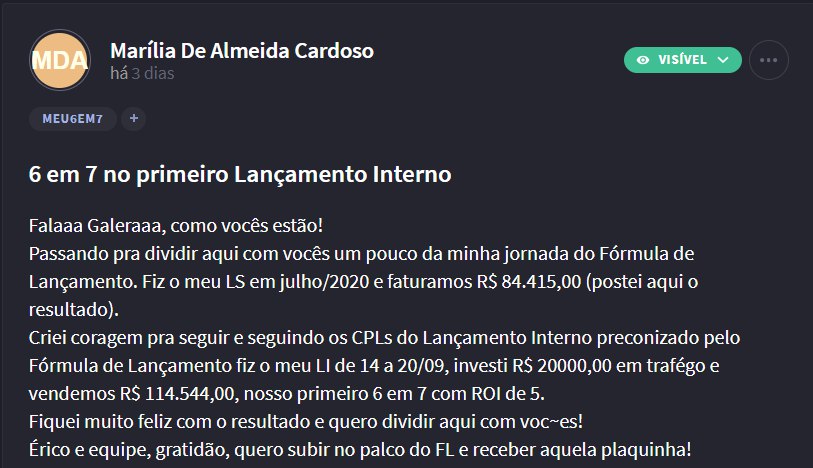Add a tag with the plus button
This screenshot has height=468, width=813.
[x=134, y=119]
